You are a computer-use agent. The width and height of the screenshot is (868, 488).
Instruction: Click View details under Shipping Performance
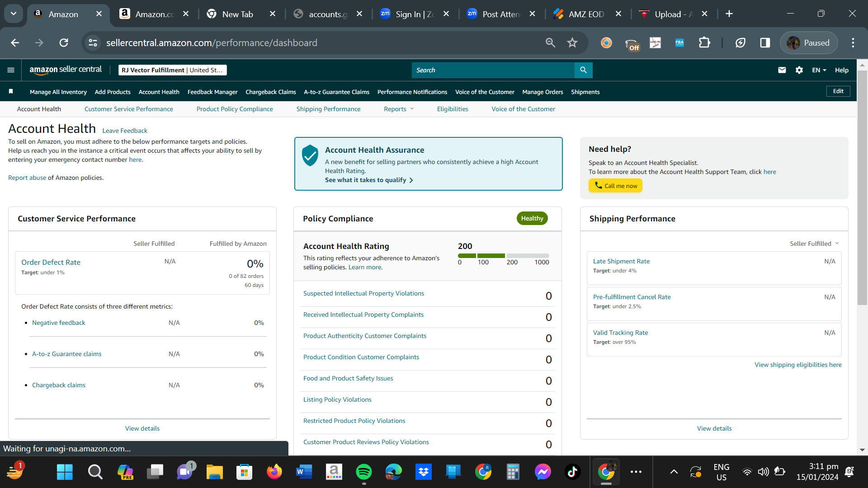tap(714, 428)
